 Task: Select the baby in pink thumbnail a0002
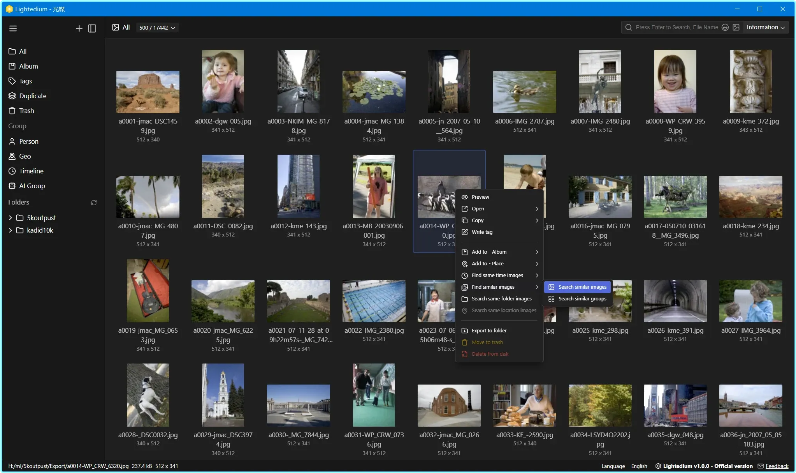pyautogui.click(x=223, y=81)
